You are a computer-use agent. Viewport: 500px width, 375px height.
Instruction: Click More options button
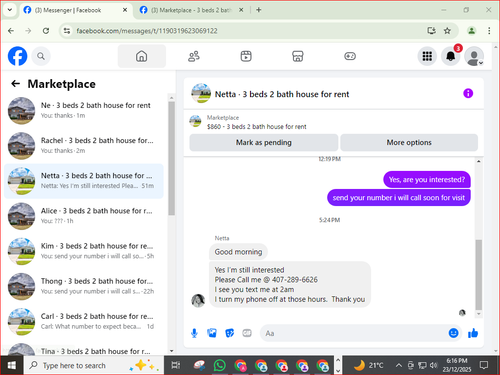click(x=409, y=142)
